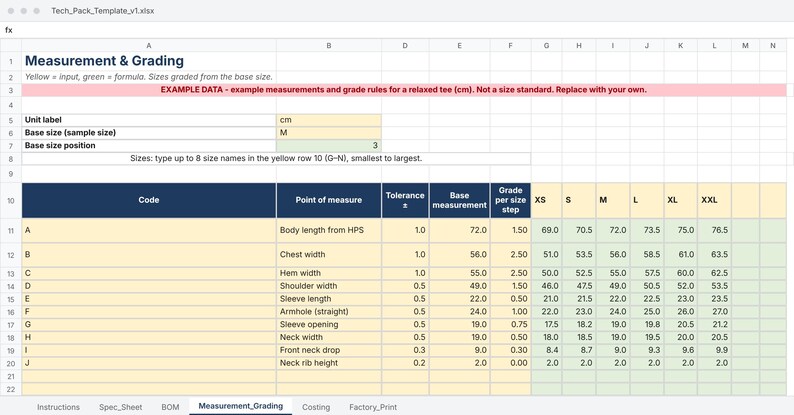Select the 'Front neck drop' cell
The width and height of the screenshot is (794, 415).
click(x=329, y=350)
